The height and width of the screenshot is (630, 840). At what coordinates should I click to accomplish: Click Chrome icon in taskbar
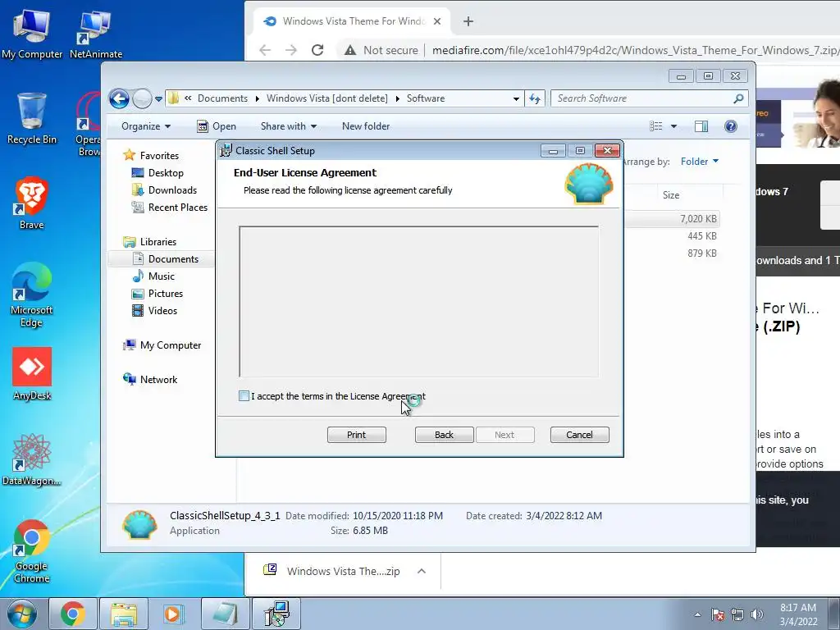tap(73, 614)
